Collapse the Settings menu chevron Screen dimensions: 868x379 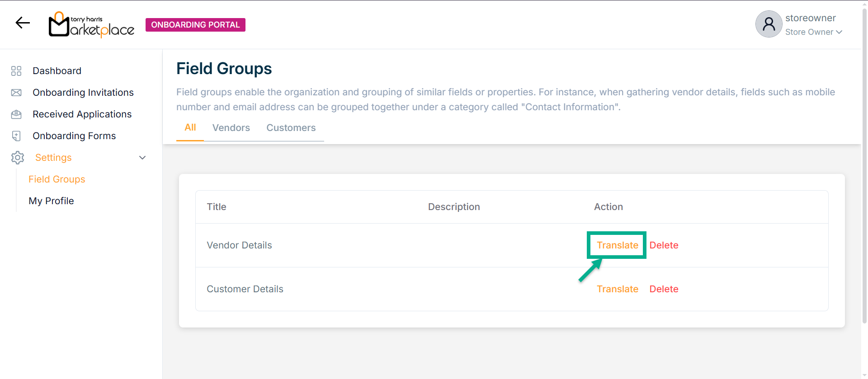[x=142, y=158]
